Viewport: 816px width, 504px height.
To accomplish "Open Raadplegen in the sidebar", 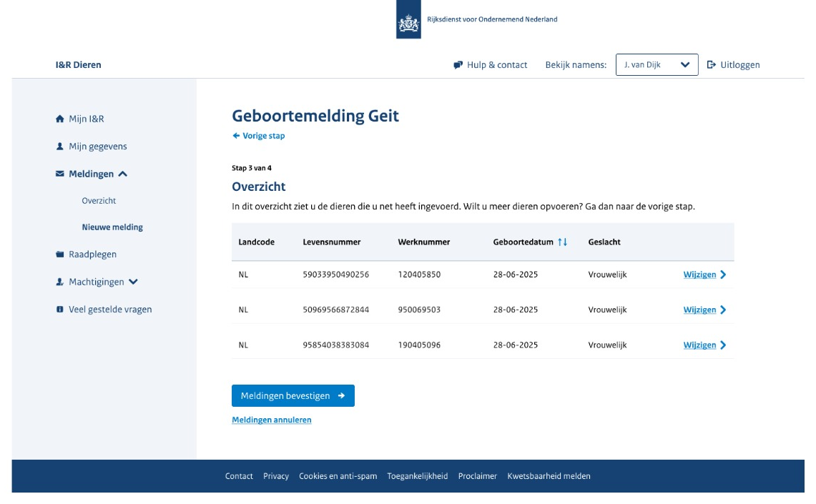I will [x=93, y=255].
